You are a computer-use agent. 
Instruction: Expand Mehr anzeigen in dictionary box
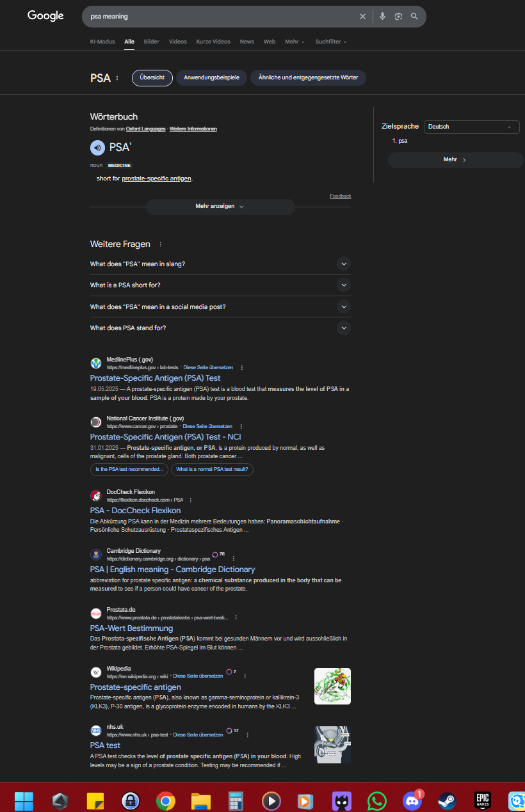tap(220, 207)
